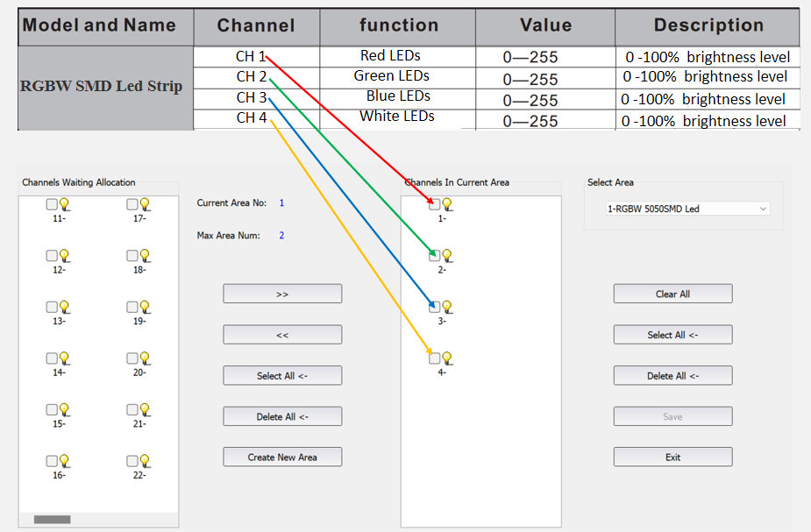
Task: Click the Clear All button
Action: (672, 294)
